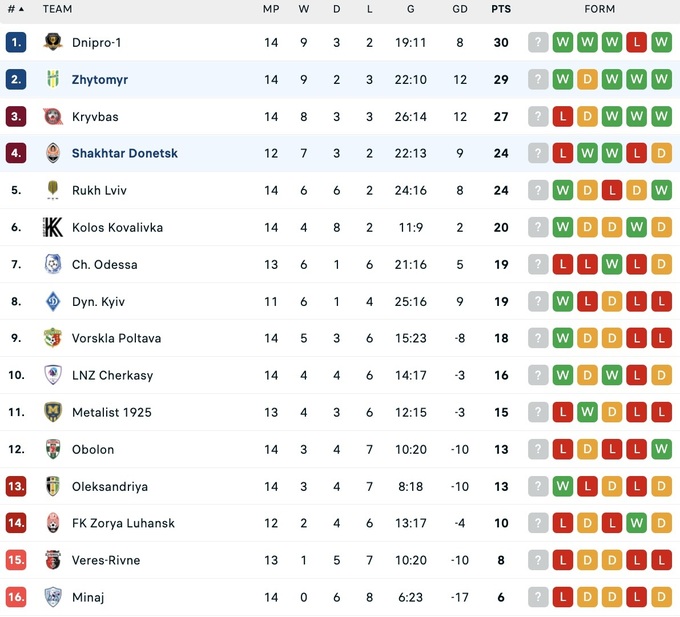Click the Shakhtar Donetsk logo
Image resolution: width=680 pixels, height=617 pixels.
pos(53,154)
